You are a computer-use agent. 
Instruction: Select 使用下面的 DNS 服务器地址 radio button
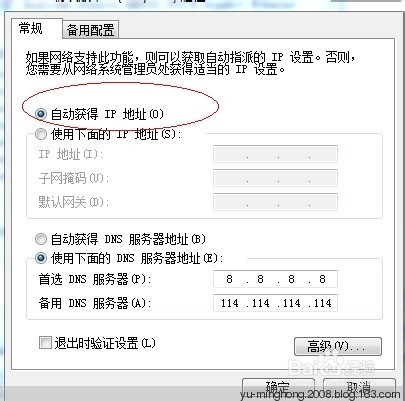41,258
